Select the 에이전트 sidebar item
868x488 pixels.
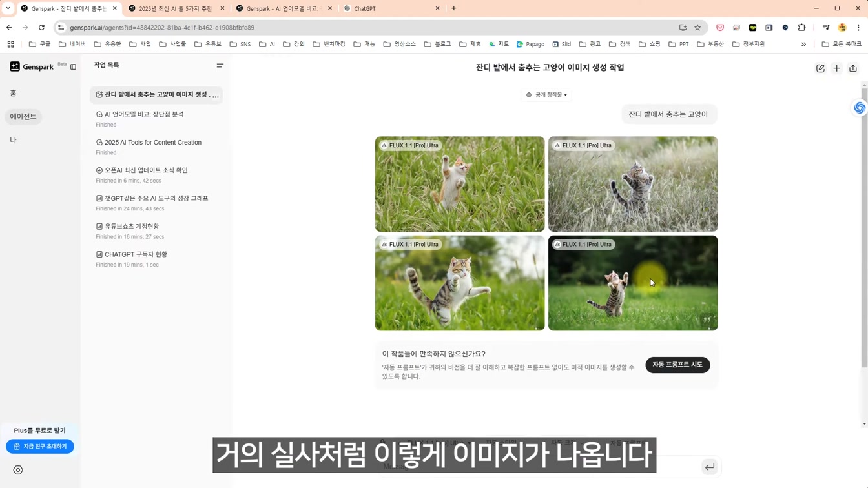click(23, 117)
